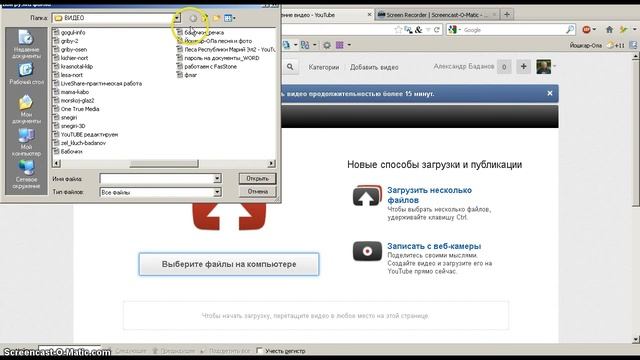
Task: Open Загрузить несколько файлов link
Action: pos(429,195)
